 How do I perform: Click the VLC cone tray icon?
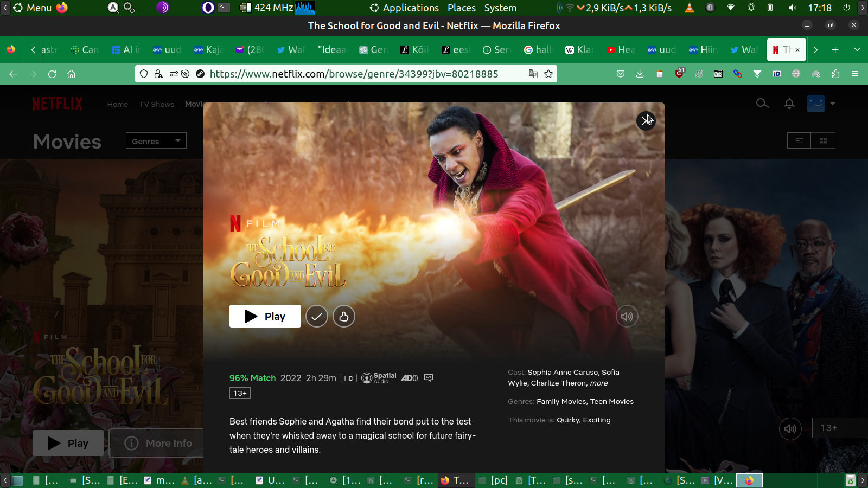(690, 8)
